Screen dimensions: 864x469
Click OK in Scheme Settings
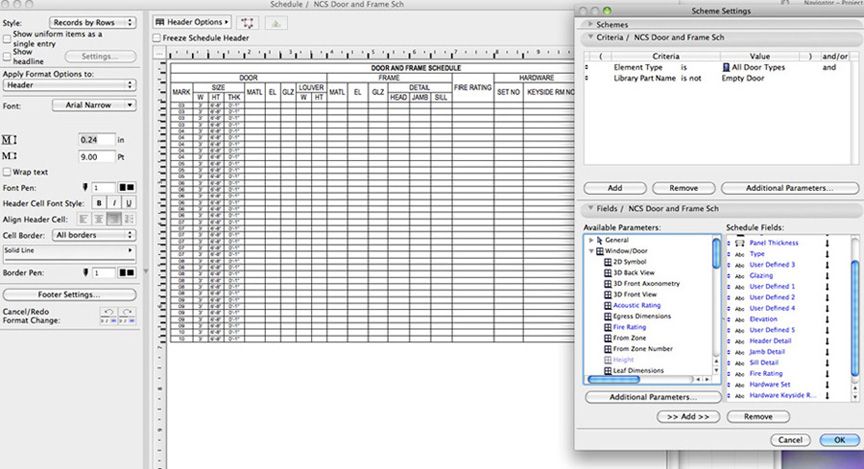pos(839,440)
